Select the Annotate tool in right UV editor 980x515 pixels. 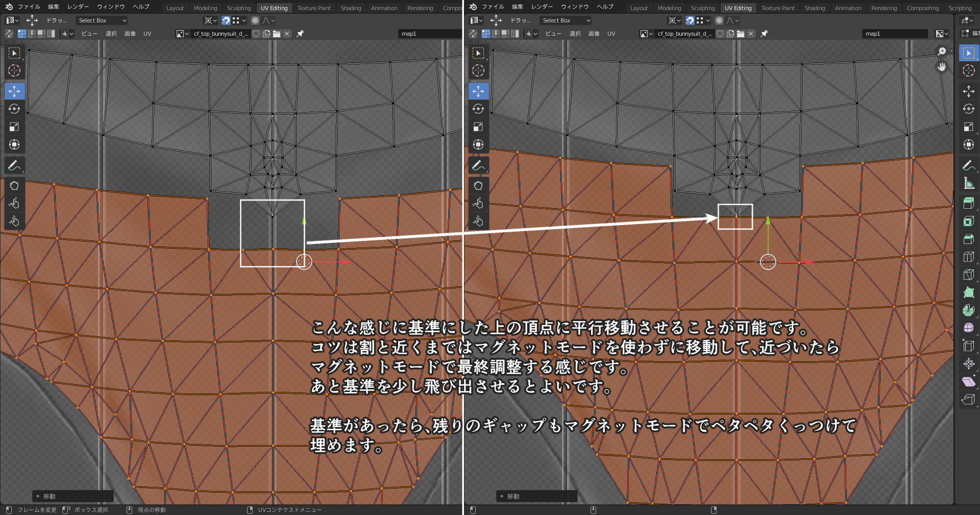pos(478,165)
